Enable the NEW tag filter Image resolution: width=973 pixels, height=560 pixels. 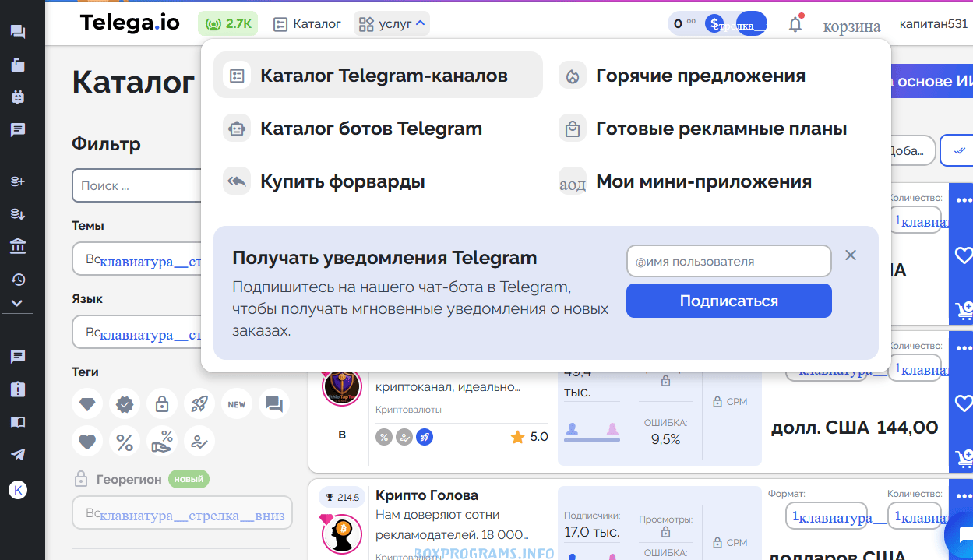coord(237,404)
